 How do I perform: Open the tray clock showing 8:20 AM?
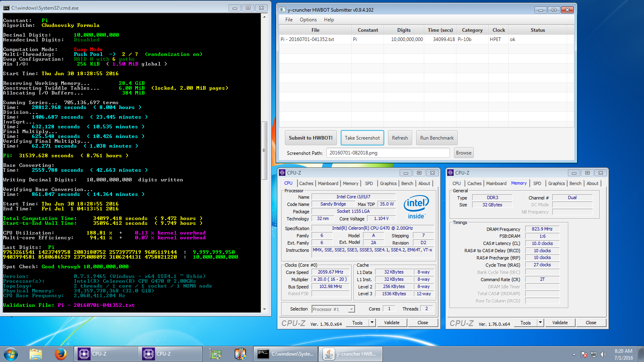pos(623,354)
